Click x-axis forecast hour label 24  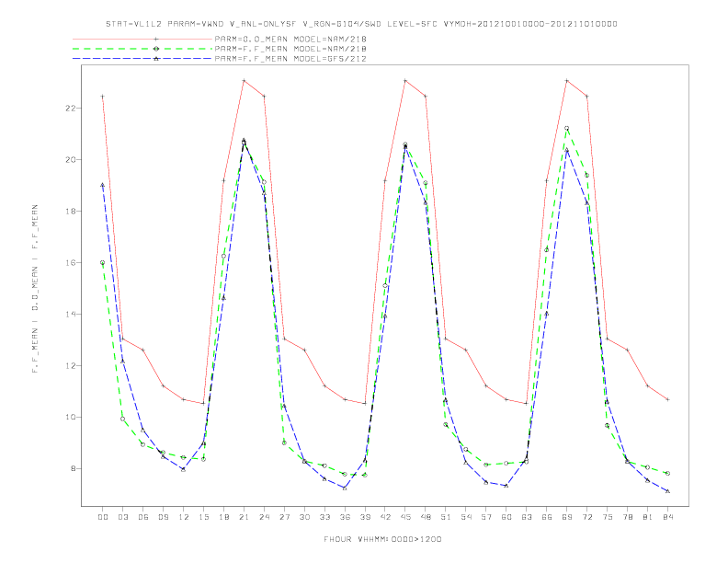point(264,517)
